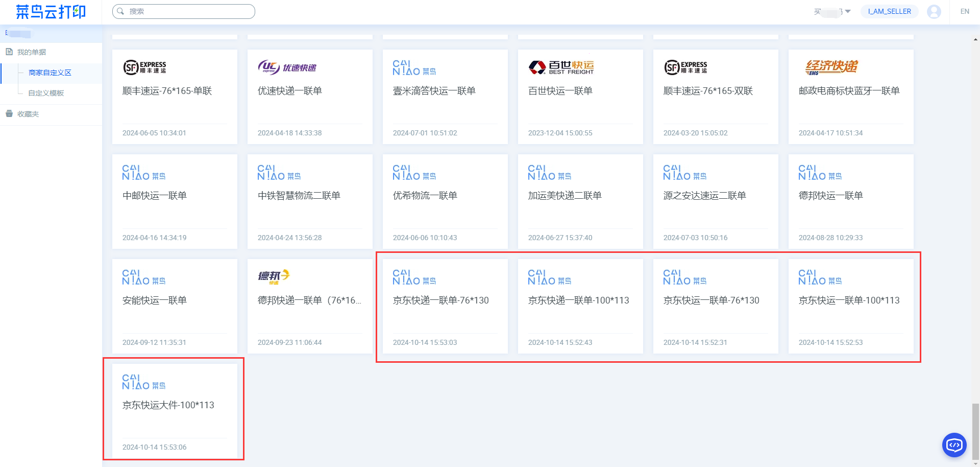980x467 pixels.
Task: Select 自定义模板 in sidebar
Action: pyautogui.click(x=46, y=93)
